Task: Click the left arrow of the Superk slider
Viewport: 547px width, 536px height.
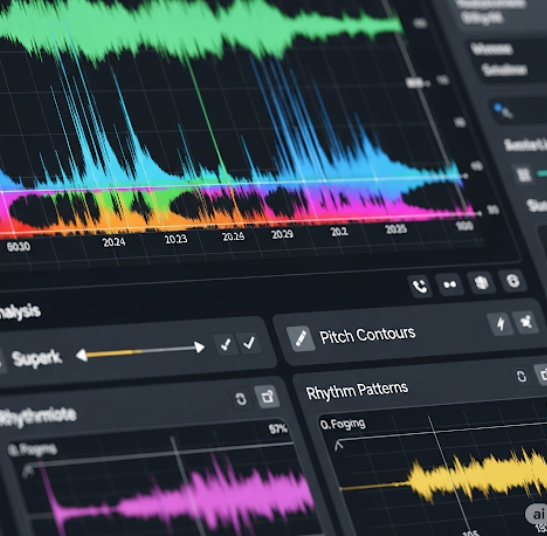Action: click(81, 356)
